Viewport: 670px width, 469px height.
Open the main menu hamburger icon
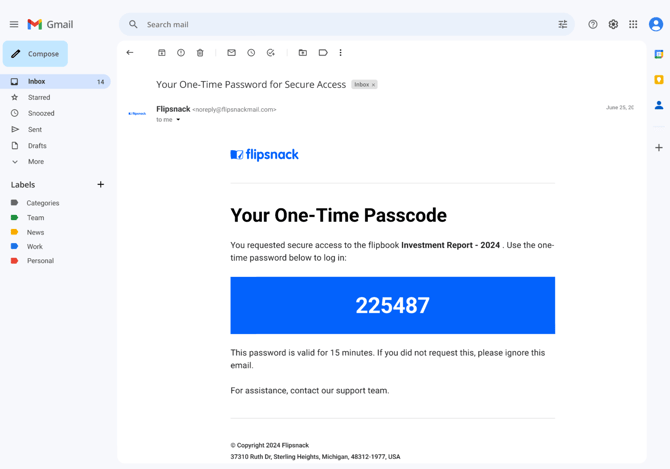[x=14, y=24]
